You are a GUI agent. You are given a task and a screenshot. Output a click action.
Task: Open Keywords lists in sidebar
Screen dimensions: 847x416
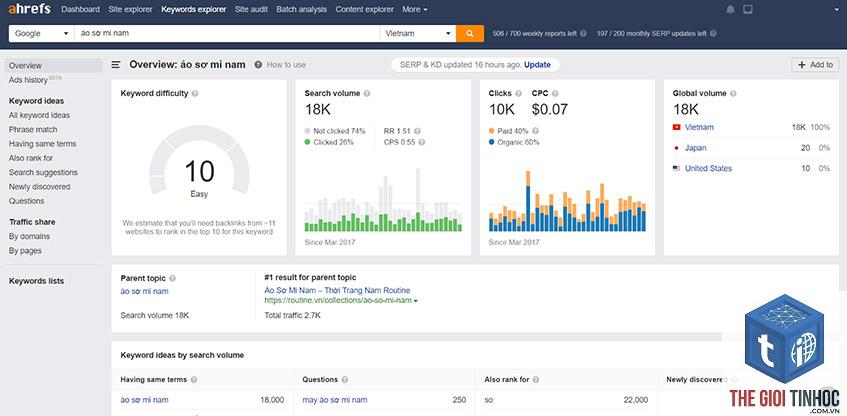[36, 281]
